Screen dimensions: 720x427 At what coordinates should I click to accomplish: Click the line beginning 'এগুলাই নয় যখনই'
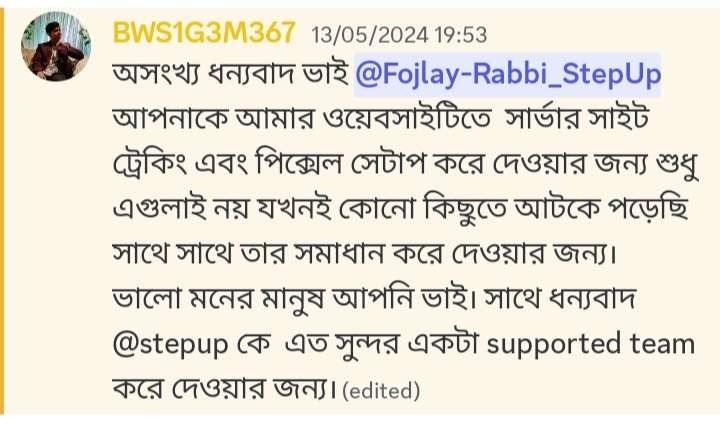tap(401, 209)
